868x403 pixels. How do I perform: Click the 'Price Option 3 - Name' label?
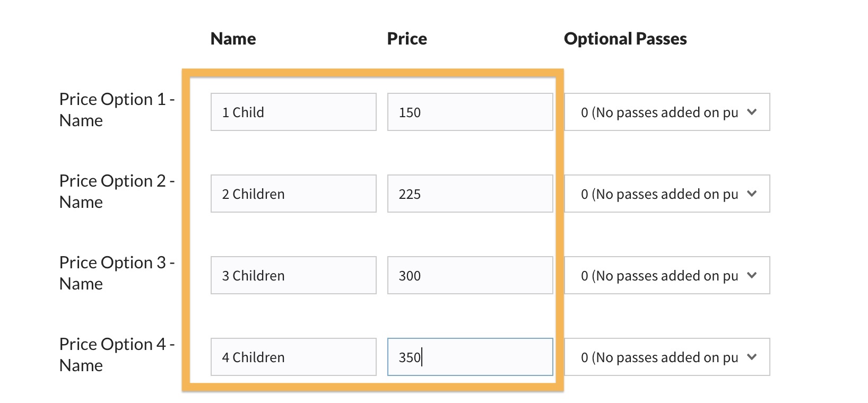tap(117, 273)
